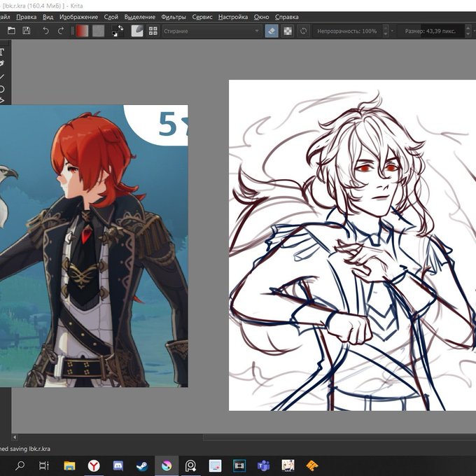Undo the last action
This screenshot has height=476, width=476.
point(45,31)
